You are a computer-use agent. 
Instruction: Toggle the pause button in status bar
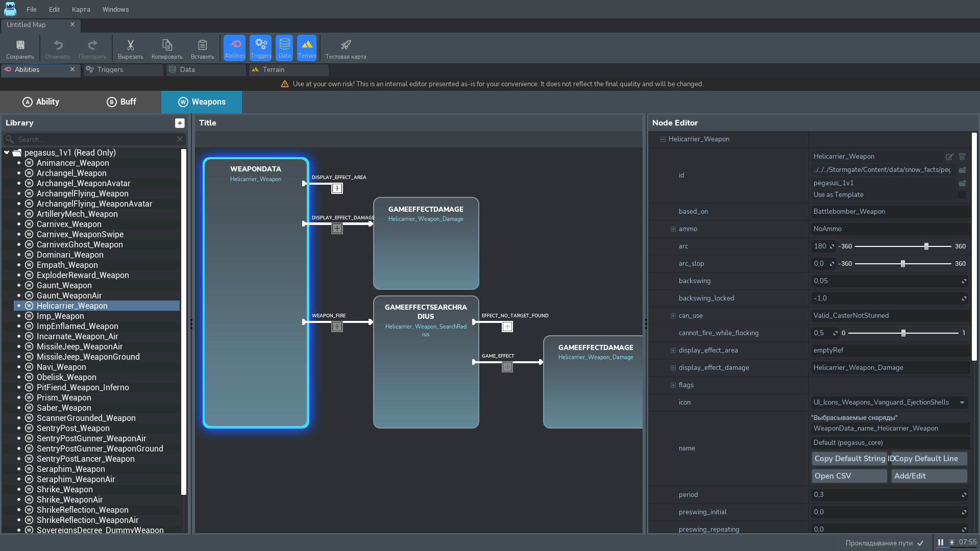pos(940,542)
